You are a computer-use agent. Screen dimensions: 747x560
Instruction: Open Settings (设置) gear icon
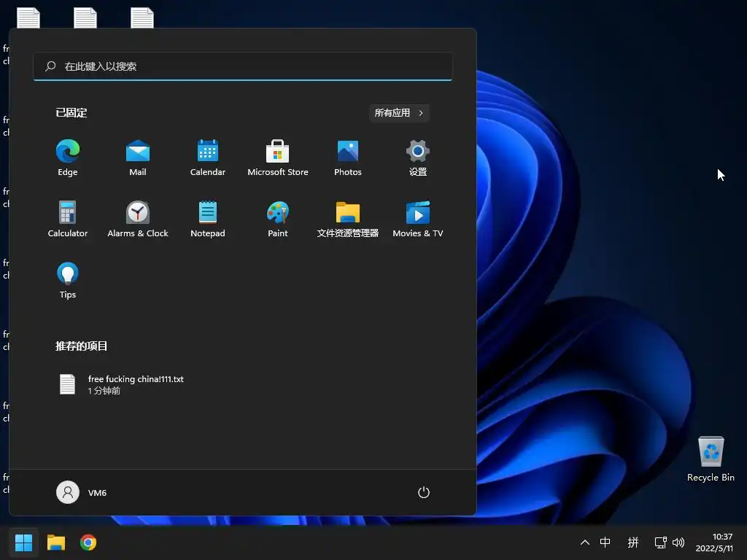point(418,157)
